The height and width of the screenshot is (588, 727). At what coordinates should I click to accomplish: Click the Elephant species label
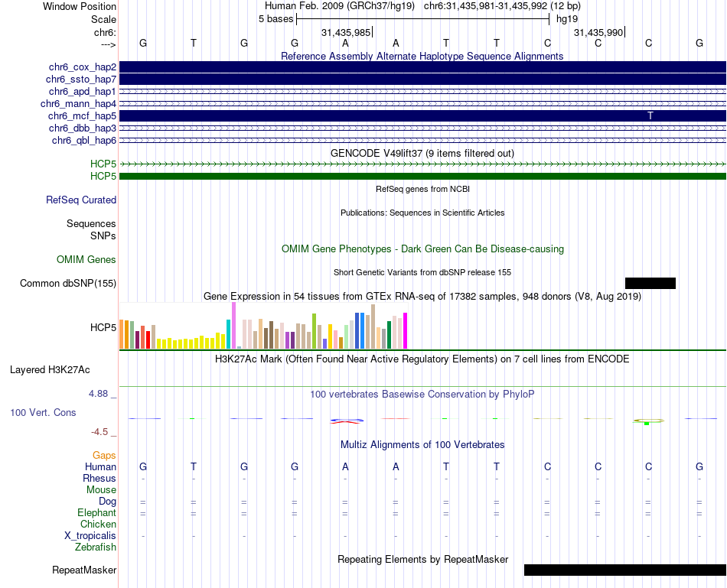point(96,512)
